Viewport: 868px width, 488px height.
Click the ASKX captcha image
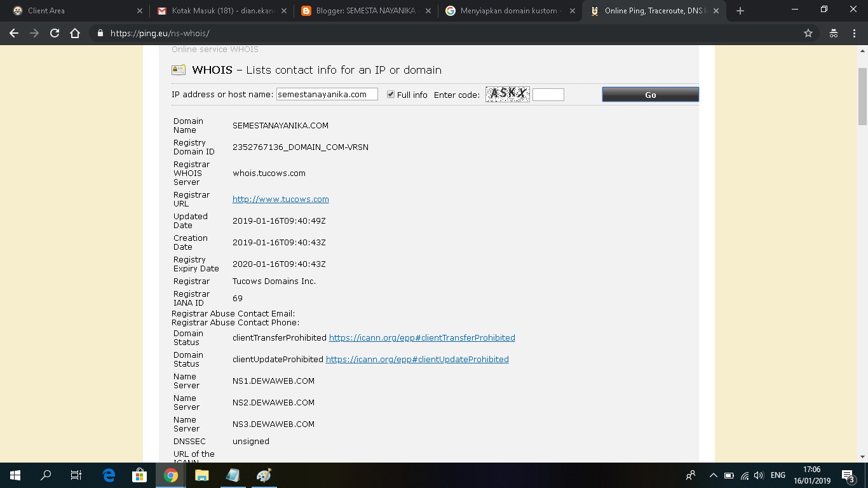(508, 94)
